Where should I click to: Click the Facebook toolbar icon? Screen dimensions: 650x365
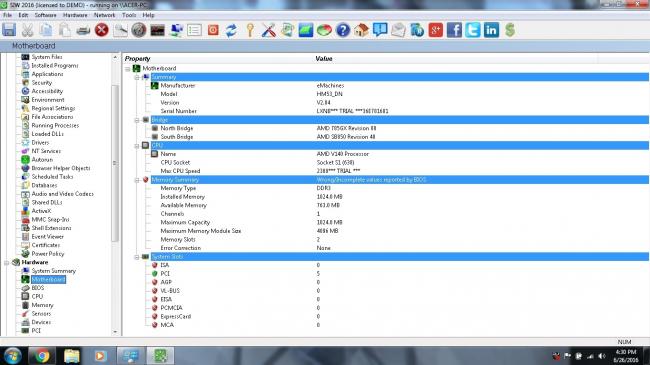[x=454, y=30]
